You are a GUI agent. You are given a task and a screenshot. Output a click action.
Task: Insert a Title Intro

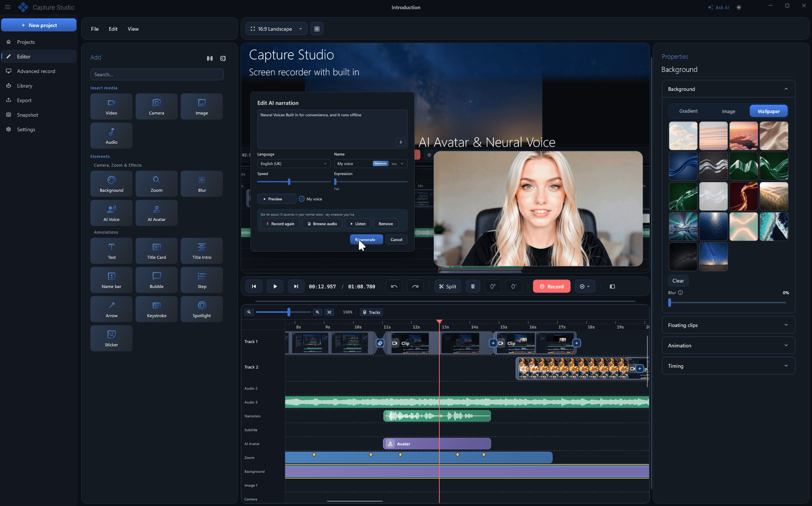pos(202,250)
